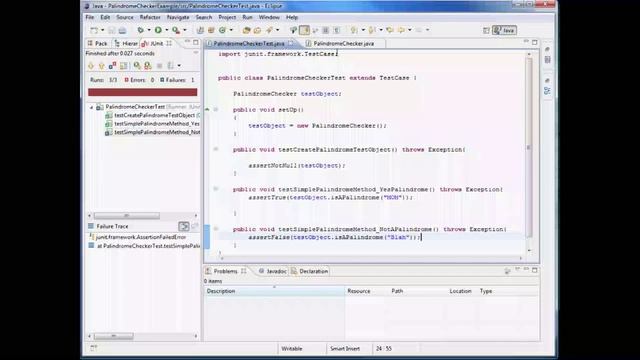The height and width of the screenshot is (360, 640).
Task: Click the Print toolbar icon
Action: click(x=122, y=30)
